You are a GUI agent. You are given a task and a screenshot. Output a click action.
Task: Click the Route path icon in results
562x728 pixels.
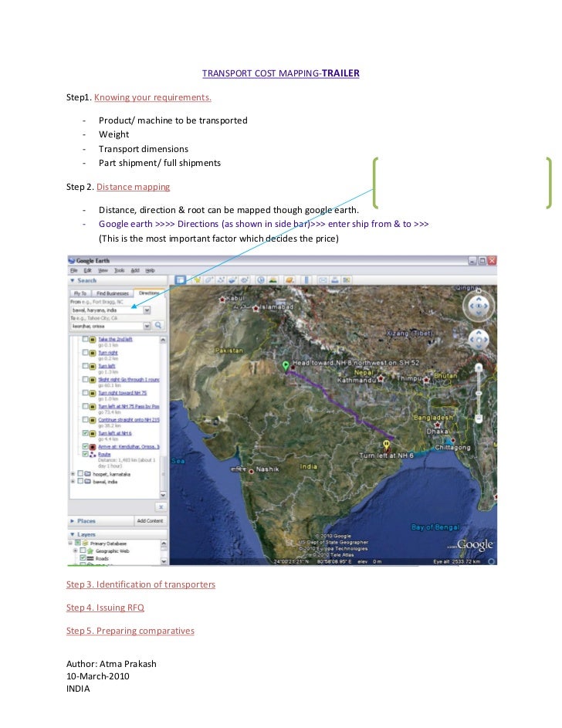93,454
